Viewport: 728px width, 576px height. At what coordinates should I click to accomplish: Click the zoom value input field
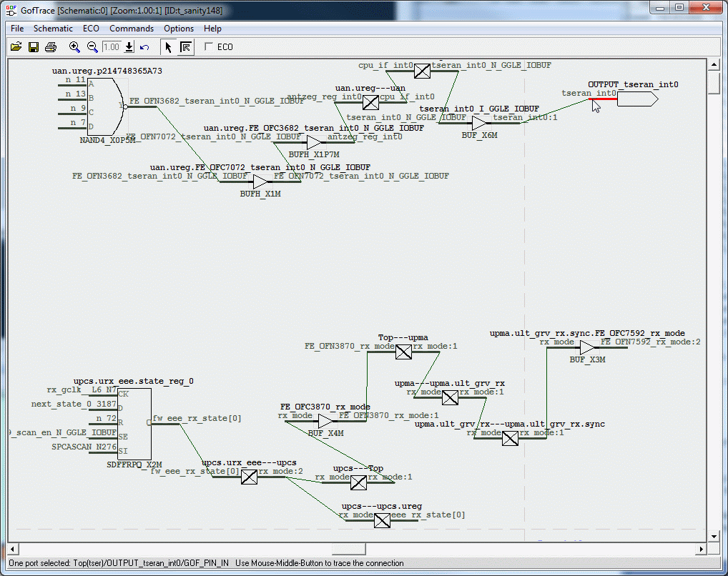[112, 47]
